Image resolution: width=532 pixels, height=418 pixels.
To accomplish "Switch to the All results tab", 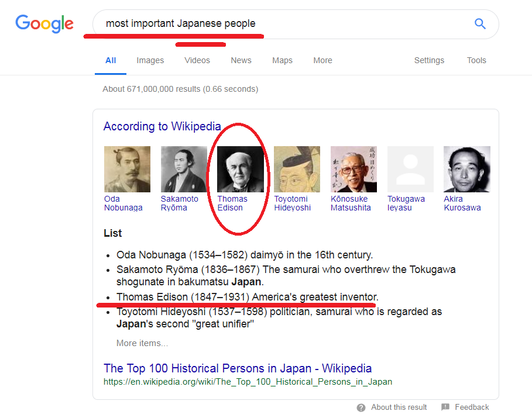I will pos(111,60).
